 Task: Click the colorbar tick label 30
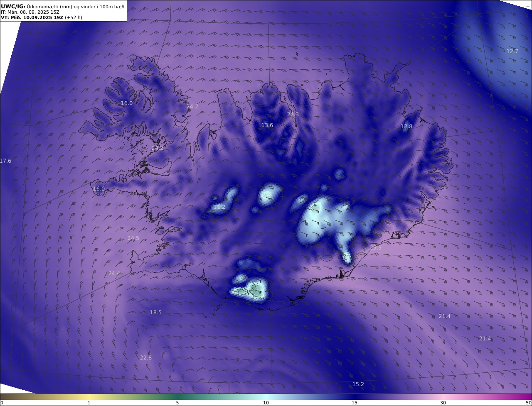443,403
